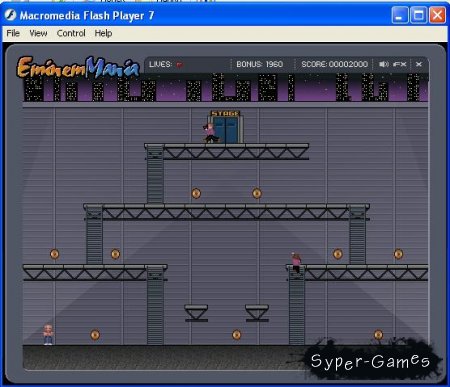Open the File menu
The image size is (450, 387).
[13, 33]
